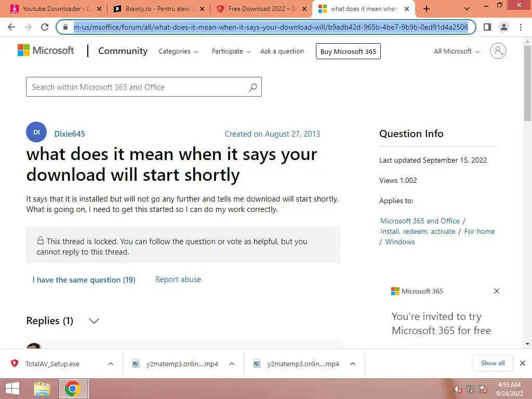Open a new browser tab
Viewport: 532px width, 399px height.
pos(427,9)
